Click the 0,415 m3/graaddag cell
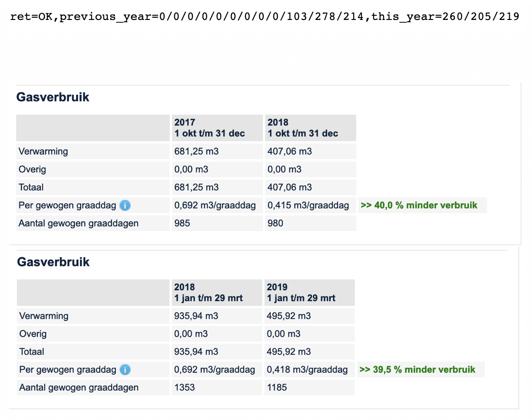This screenshot has height=420, width=532. coord(308,205)
